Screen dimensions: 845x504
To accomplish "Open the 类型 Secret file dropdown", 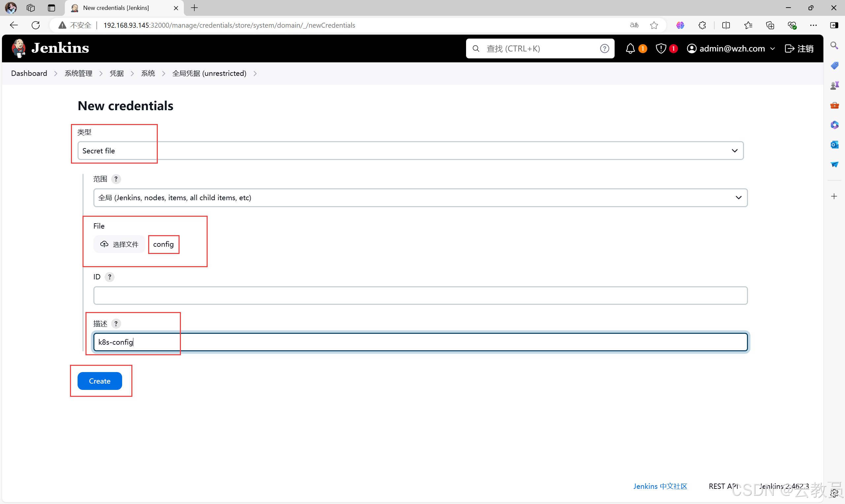I will [x=410, y=150].
